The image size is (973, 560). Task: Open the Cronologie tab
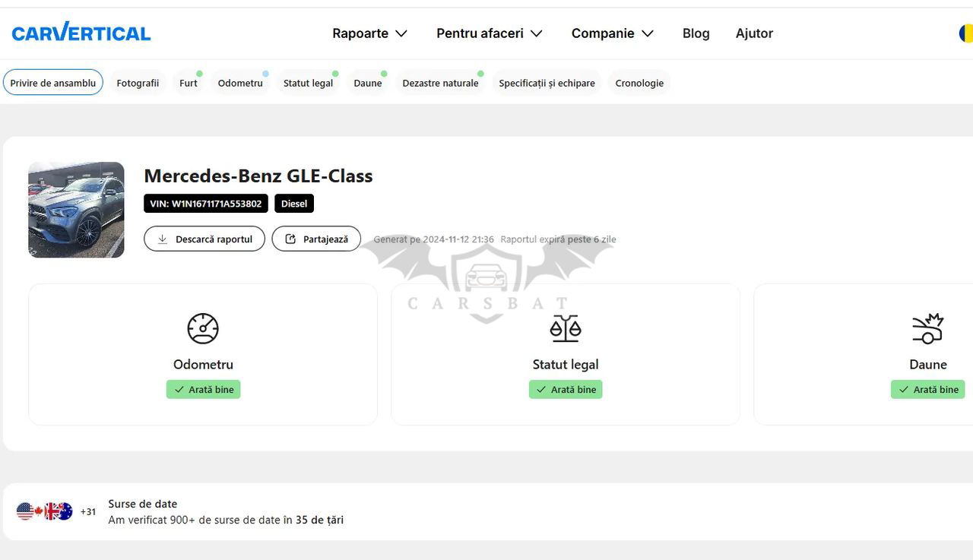639,83
